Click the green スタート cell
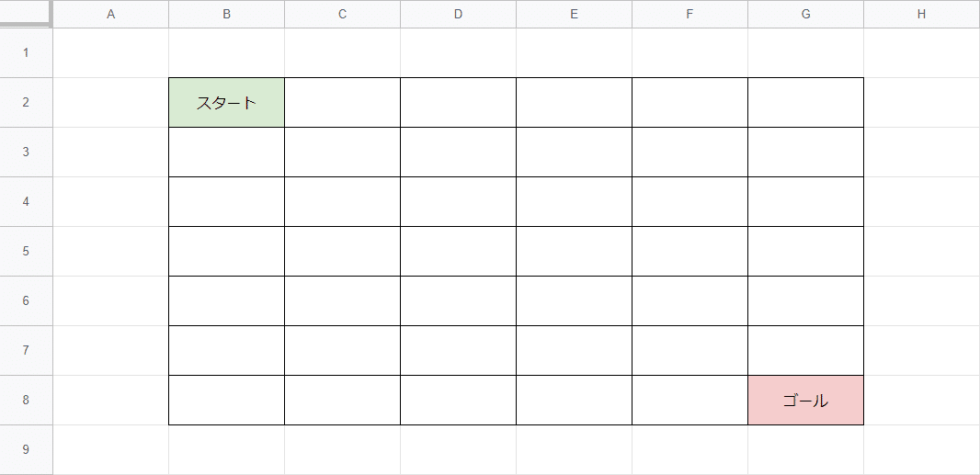The height and width of the screenshot is (475, 980). [x=226, y=103]
